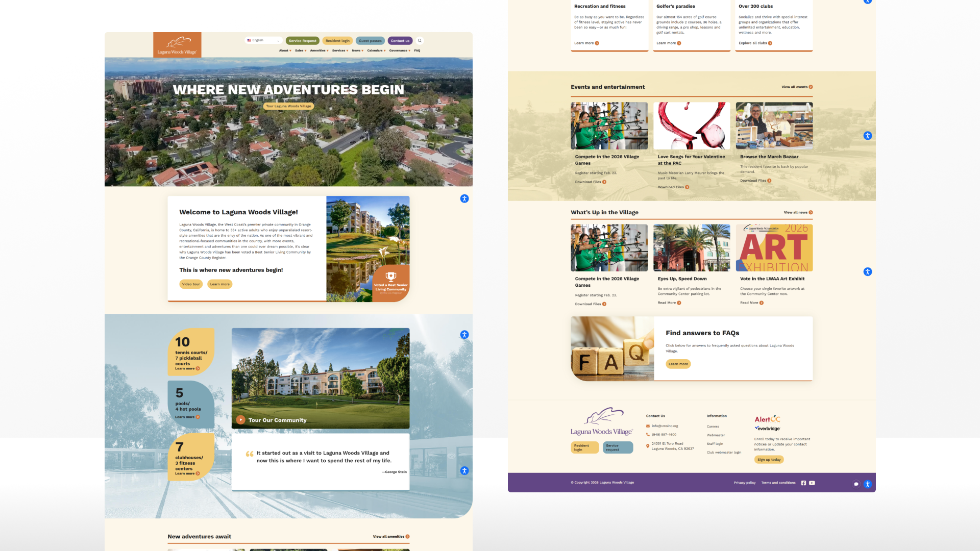Click the phone icon next to (949) 597-4600

[648, 435]
